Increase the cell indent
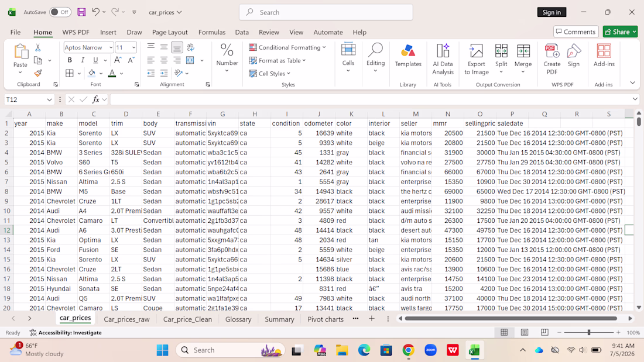This screenshot has height=362, width=644. [164, 74]
